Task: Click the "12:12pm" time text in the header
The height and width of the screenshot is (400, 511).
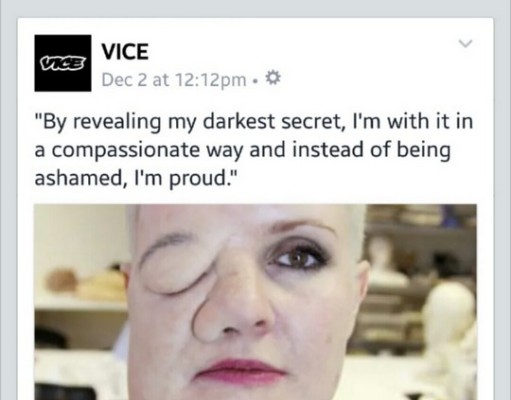Action: [x=210, y=80]
